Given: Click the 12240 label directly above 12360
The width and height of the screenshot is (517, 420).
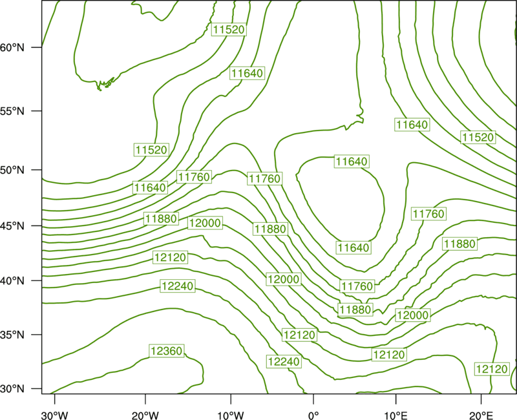Looking at the screenshot, I should (178, 286).
